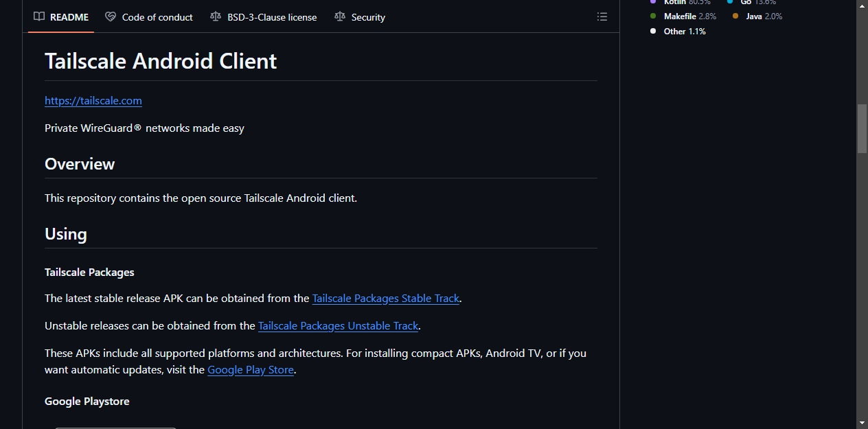This screenshot has height=429, width=868.
Task: Click the README book icon
Action: click(39, 17)
